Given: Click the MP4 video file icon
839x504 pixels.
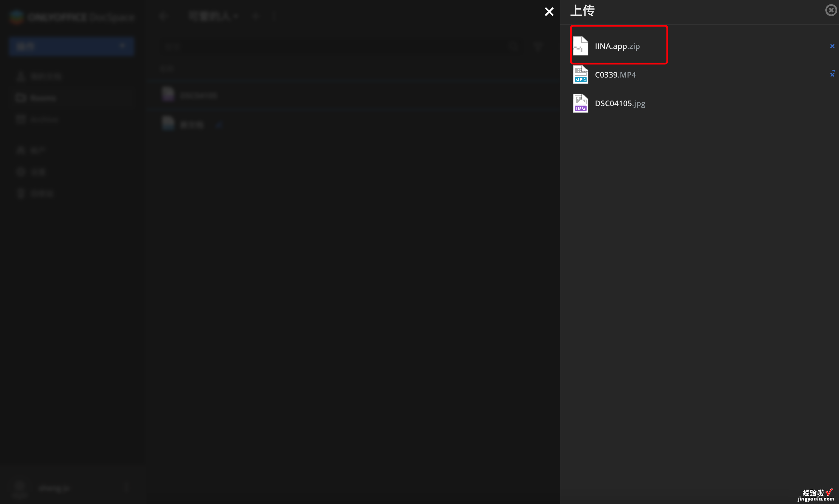Looking at the screenshot, I should (580, 75).
